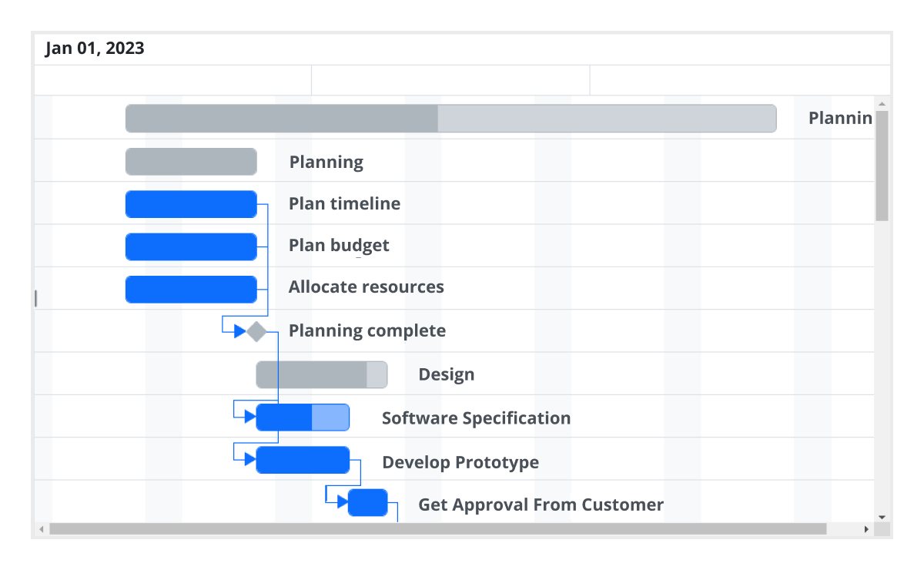Click the Software Specification label text
Image resolution: width=924 pixels, height=570 pixels.
(x=477, y=417)
